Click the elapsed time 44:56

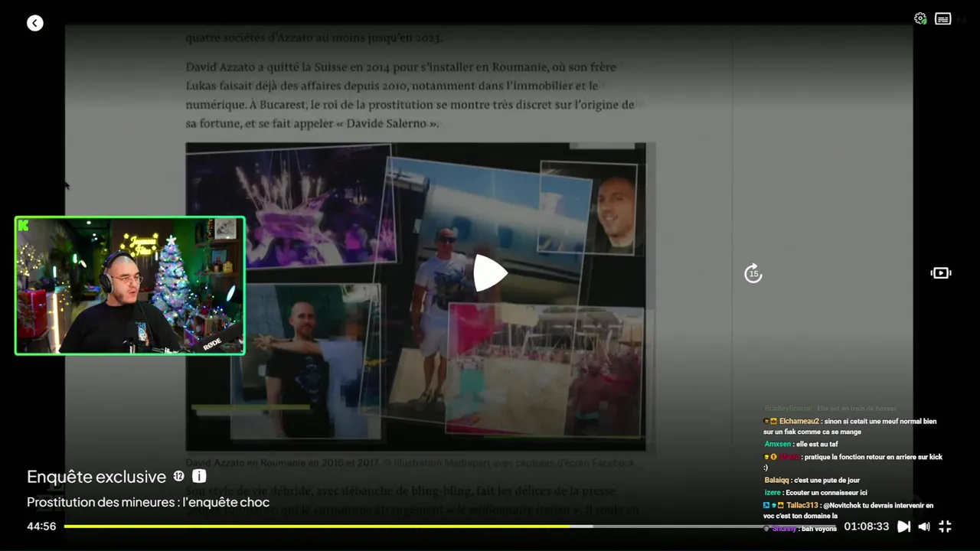click(x=41, y=527)
